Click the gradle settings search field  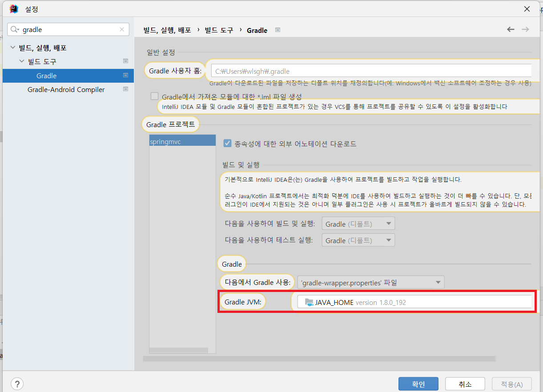tap(68, 29)
